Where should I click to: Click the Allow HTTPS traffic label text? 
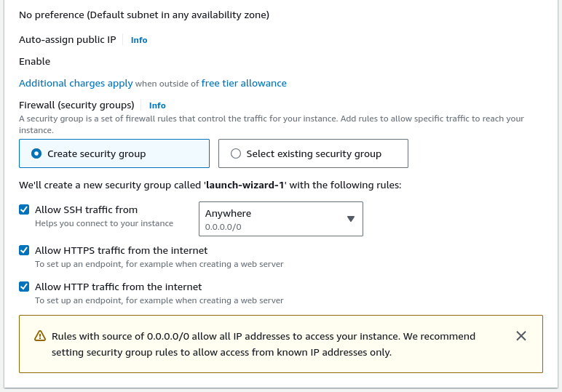coord(121,250)
